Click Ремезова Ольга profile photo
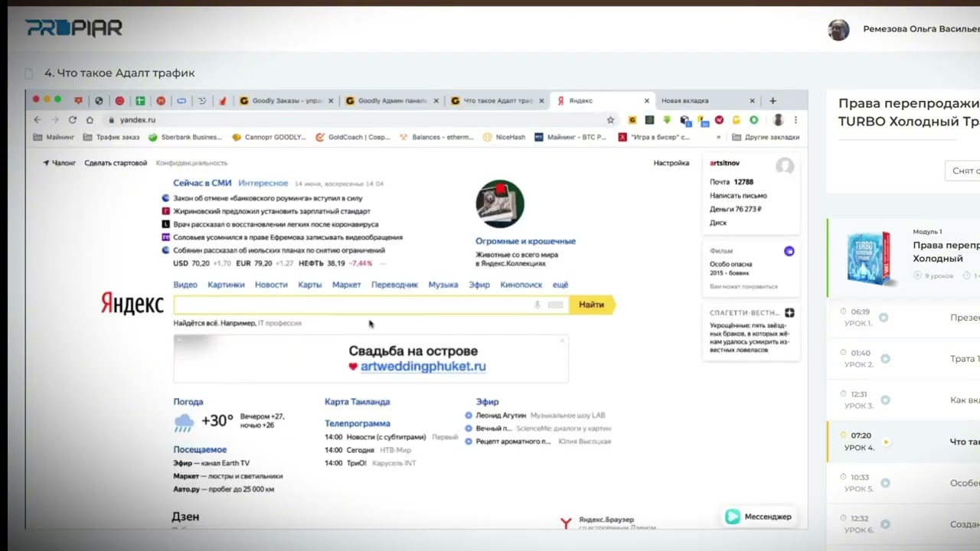The height and width of the screenshot is (551, 980). pyautogui.click(x=838, y=30)
